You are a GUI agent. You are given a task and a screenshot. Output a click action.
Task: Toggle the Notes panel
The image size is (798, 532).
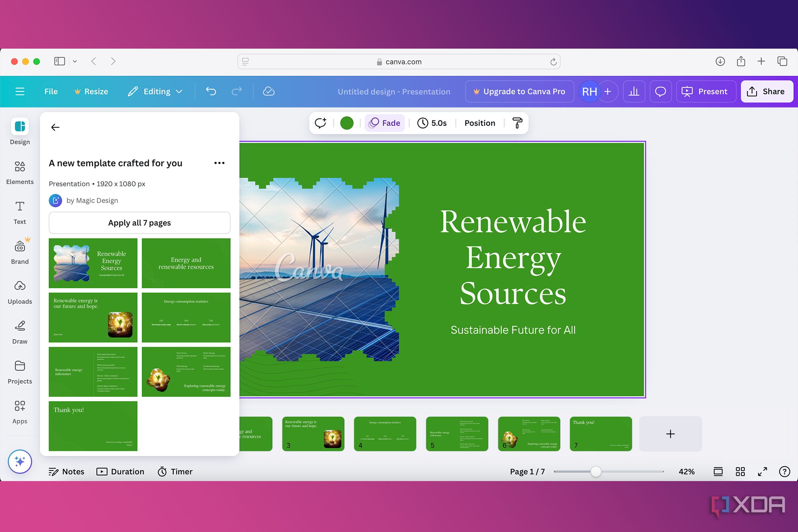66,472
